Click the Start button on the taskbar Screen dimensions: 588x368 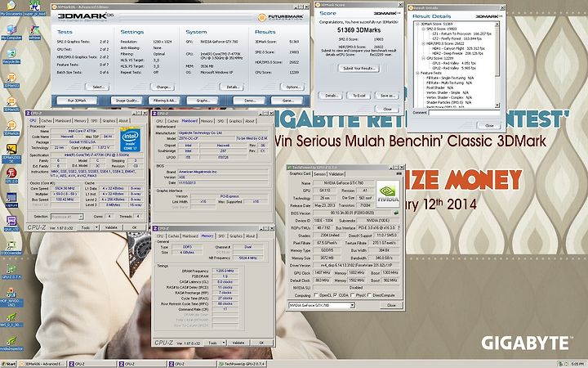click(x=8, y=364)
